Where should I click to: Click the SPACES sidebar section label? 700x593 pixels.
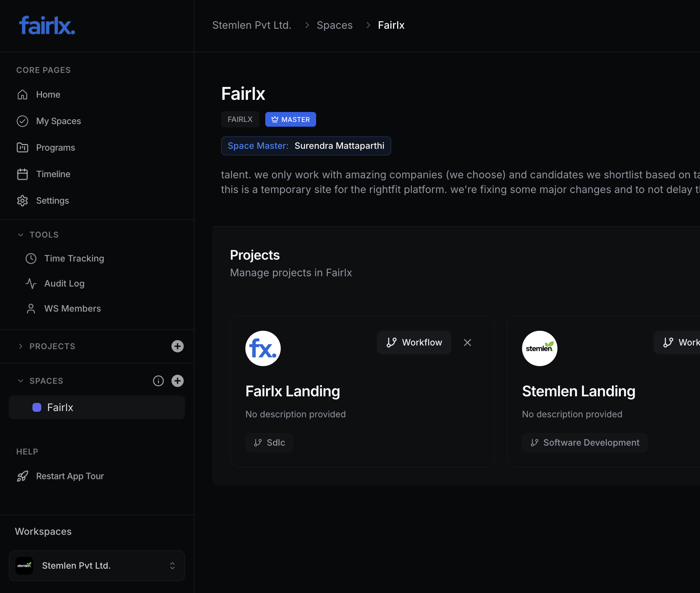click(x=46, y=381)
